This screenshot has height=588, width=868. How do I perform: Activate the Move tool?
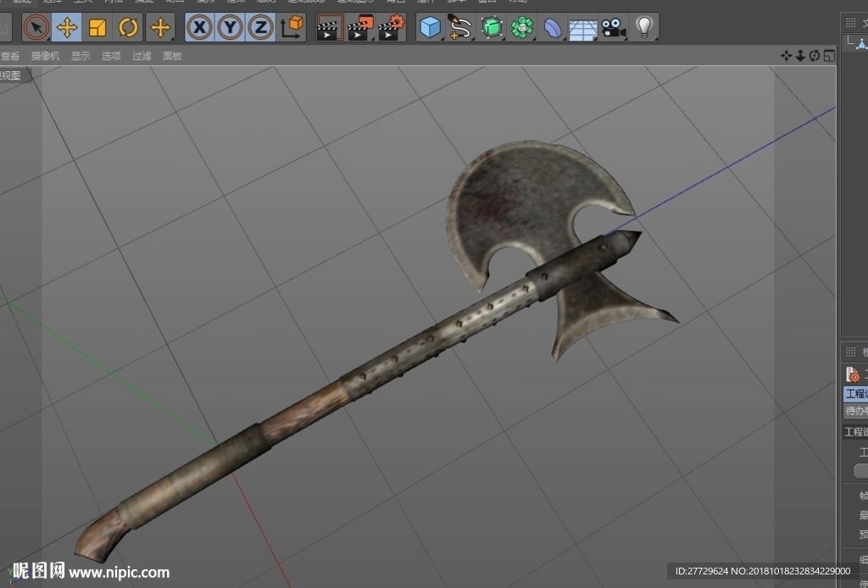pyautogui.click(x=67, y=27)
